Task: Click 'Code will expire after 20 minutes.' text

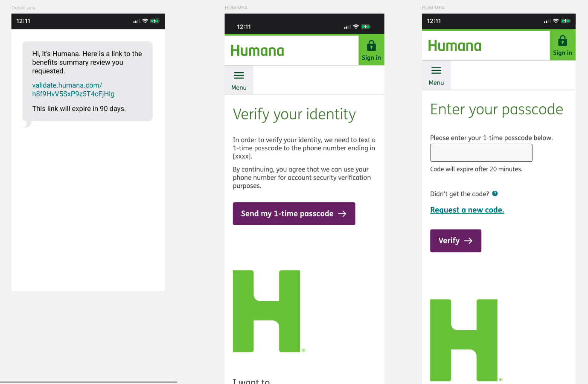Action: 476,169
